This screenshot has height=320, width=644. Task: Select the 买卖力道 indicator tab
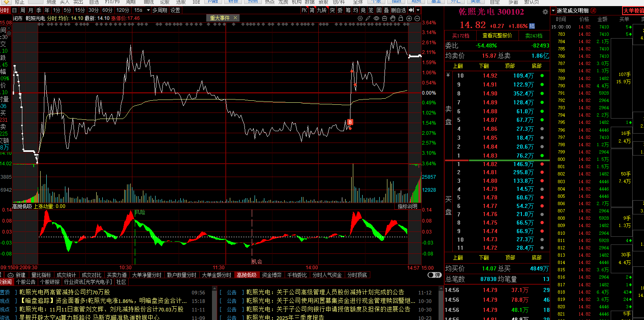117,275
